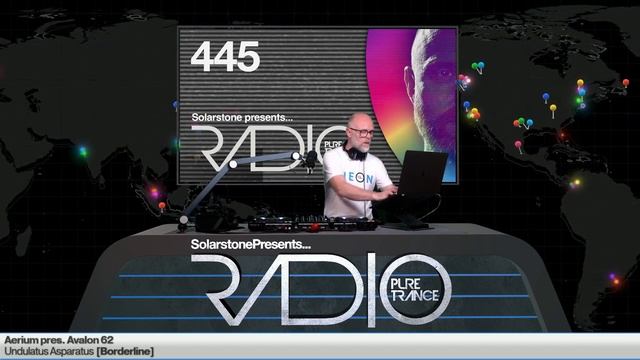Click "SolarstonePresents..." text on the DJ desk
This screenshot has width=640, height=360.
(251, 244)
